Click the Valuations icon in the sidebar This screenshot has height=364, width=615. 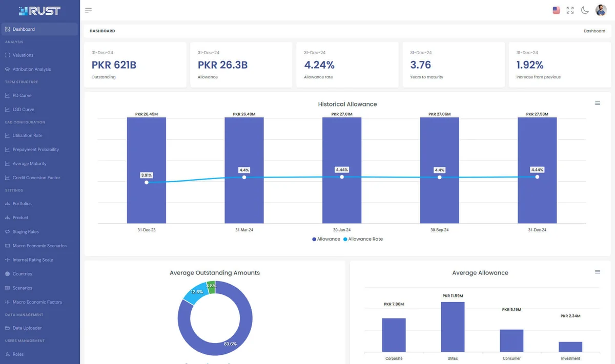tap(7, 55)
